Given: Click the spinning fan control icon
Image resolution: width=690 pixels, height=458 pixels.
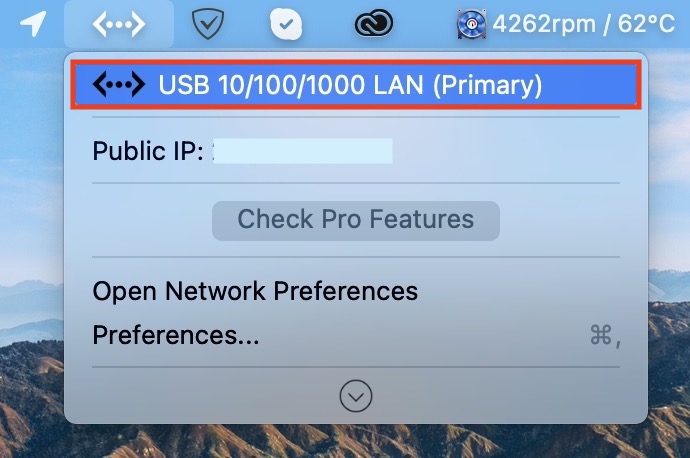Looking at the screenshot, I should 471,24.
